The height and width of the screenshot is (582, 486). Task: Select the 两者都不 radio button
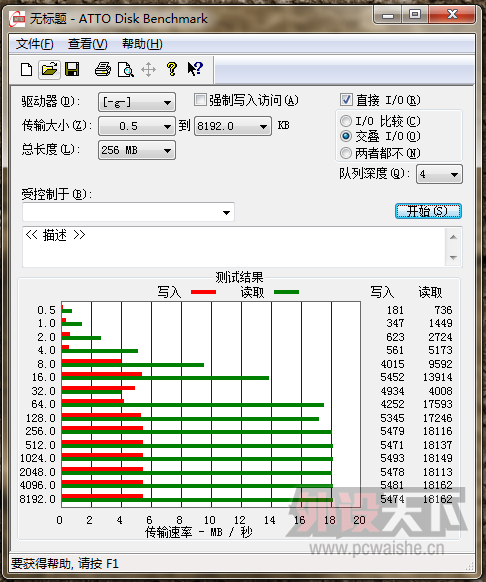pos(346,153)
